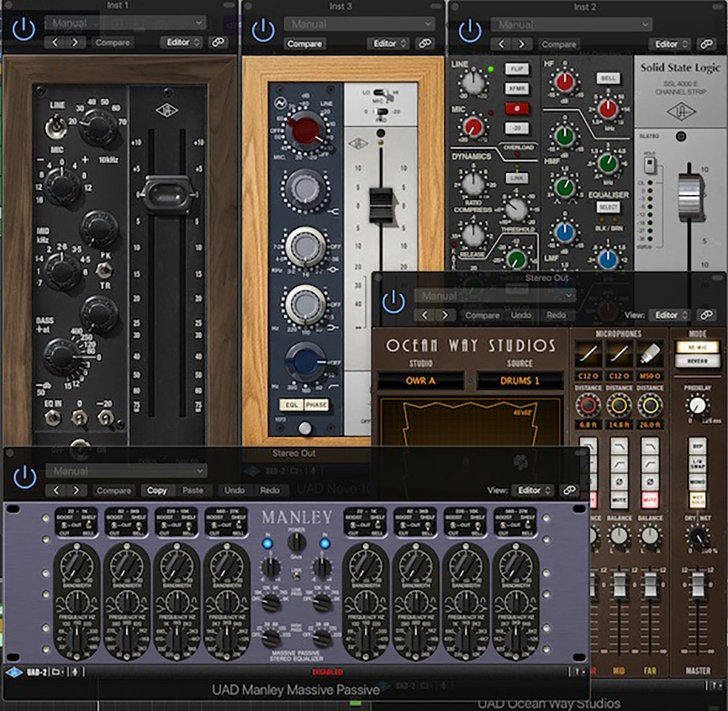The image size is (728, 711).
Task: Toggle the XFMR button on SSL strip
Action: (x=517, y=89)
